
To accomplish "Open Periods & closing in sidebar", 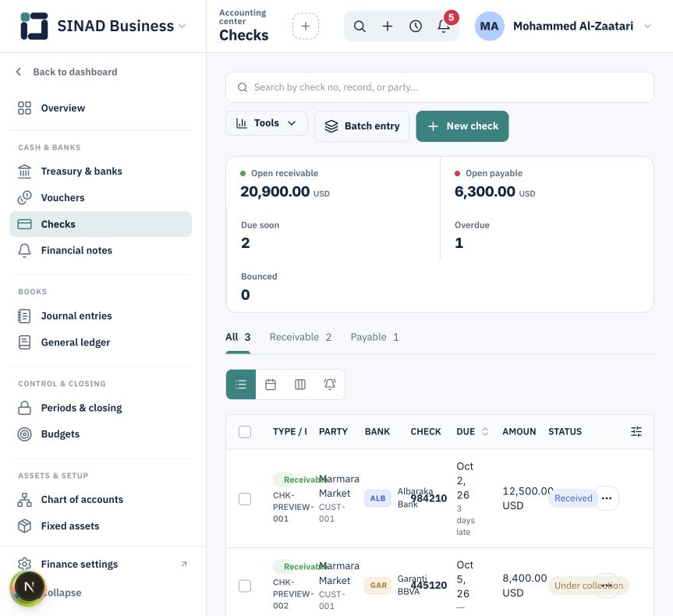I will click(101, 408).
